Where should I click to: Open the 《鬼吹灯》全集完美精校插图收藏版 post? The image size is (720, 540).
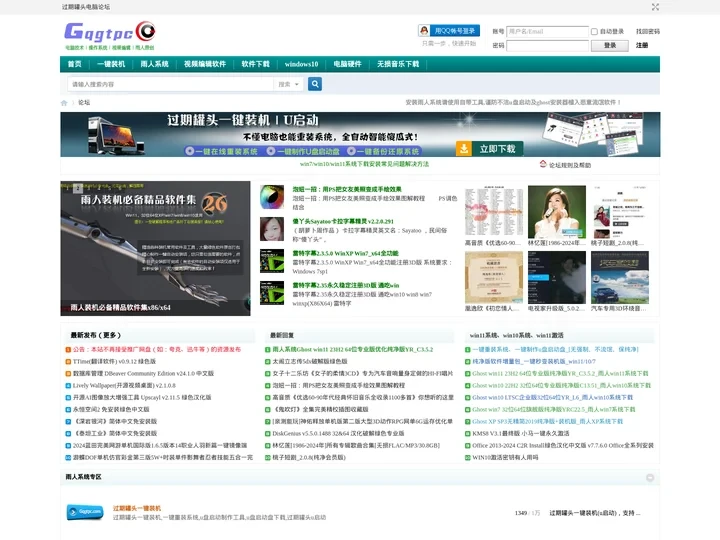(x=320, y=410)
